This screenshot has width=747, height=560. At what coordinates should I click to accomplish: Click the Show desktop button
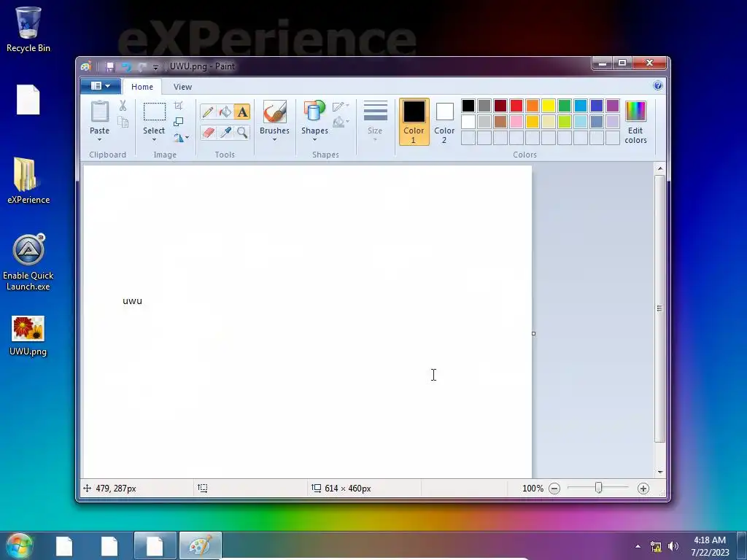(x=742, y=545)
